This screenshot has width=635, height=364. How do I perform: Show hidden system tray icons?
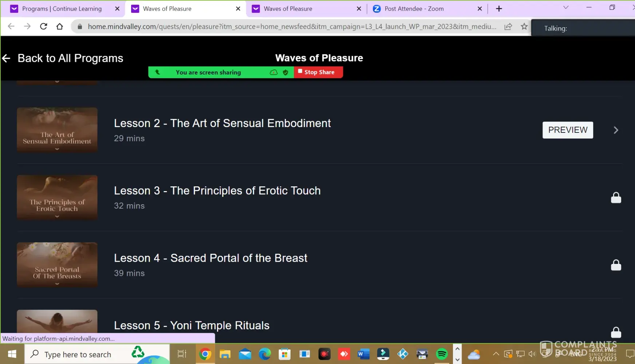point(496,354)
